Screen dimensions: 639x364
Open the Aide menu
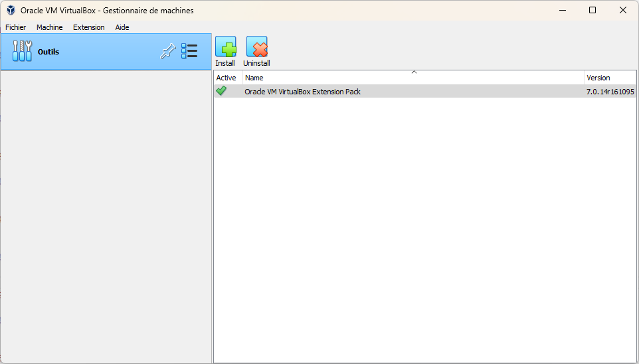pyautogui.click(x=122, y=27)
